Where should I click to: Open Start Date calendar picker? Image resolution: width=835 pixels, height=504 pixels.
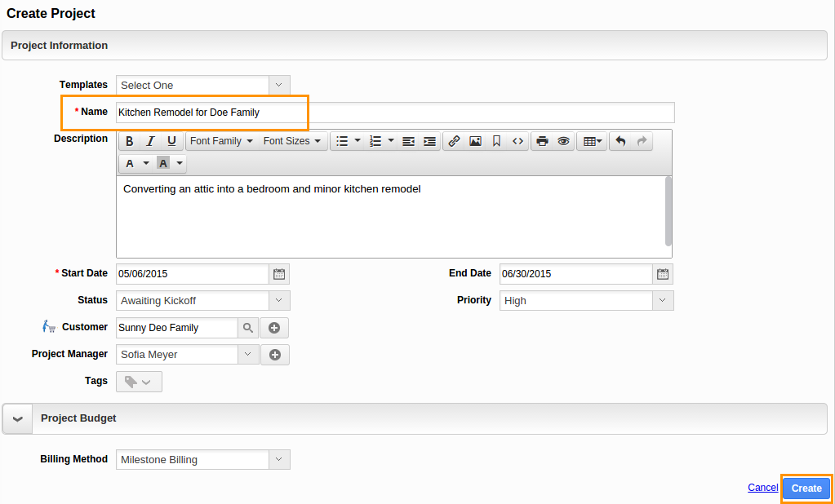[x=279, y=274]
